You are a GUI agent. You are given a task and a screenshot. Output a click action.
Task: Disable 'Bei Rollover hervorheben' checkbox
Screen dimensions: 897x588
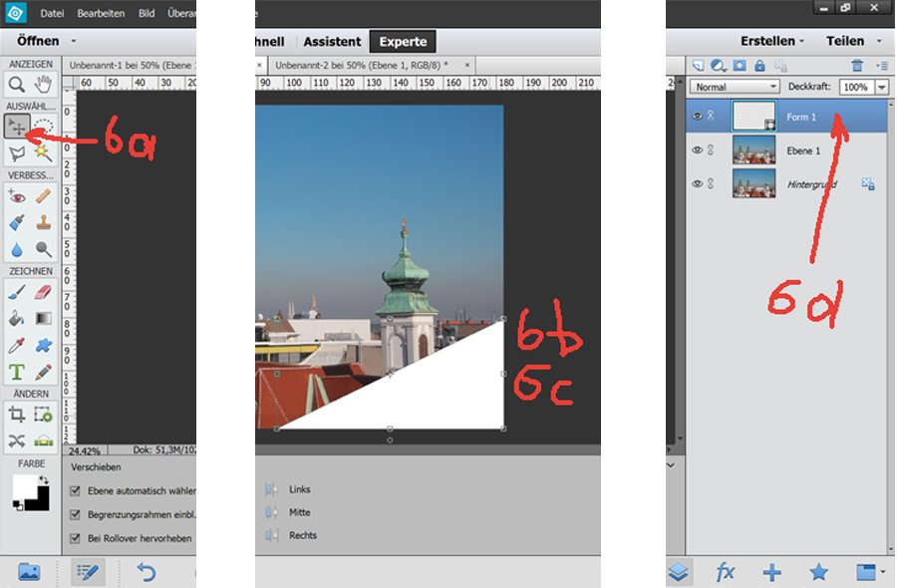click(76, 539)
